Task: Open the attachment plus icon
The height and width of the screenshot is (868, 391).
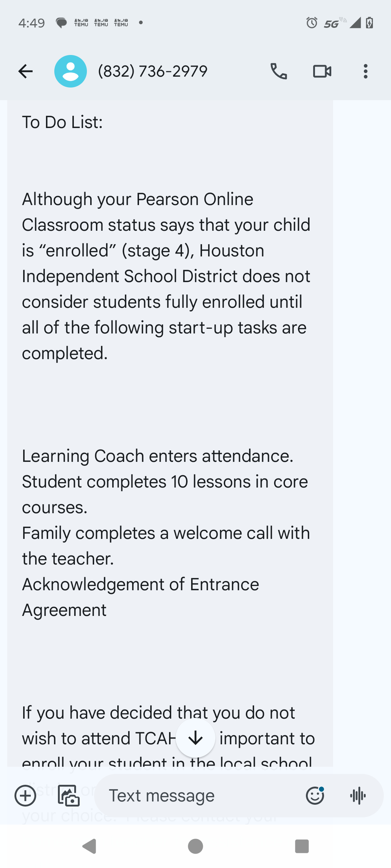Action: pos(25,796)
